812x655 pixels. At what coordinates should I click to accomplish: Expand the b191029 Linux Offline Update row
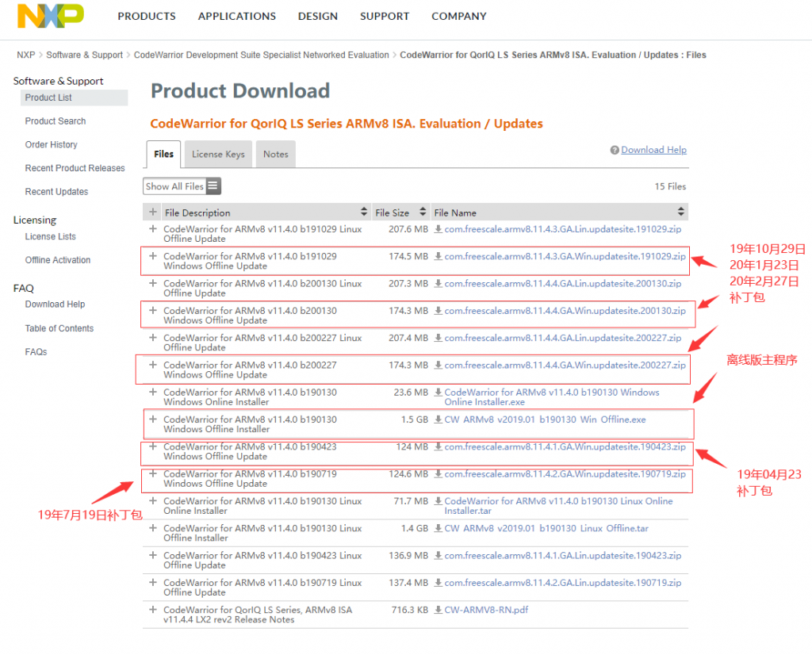pos(153,228)
